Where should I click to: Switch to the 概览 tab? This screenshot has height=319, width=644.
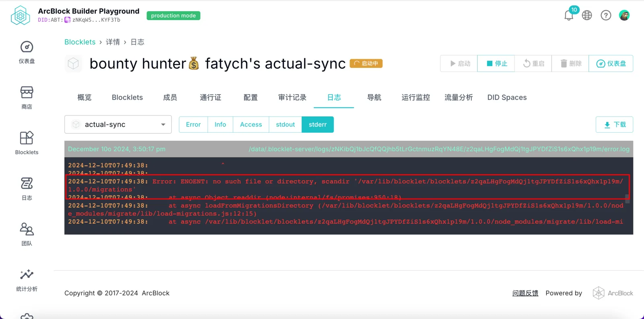(85, 97)
